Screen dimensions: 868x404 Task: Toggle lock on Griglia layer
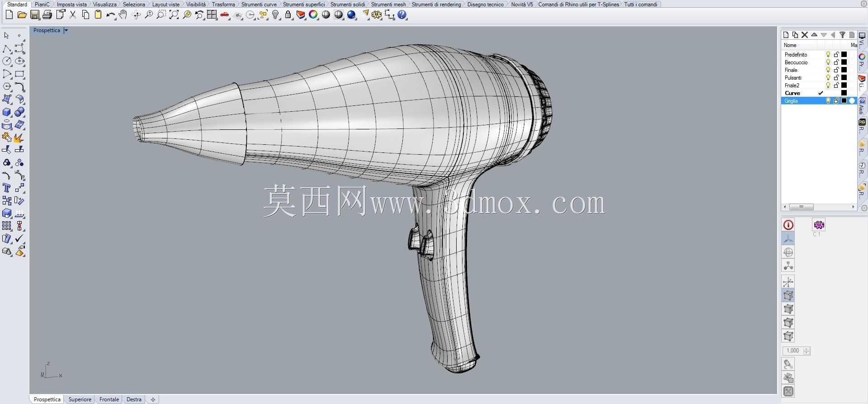coord(836,101)
